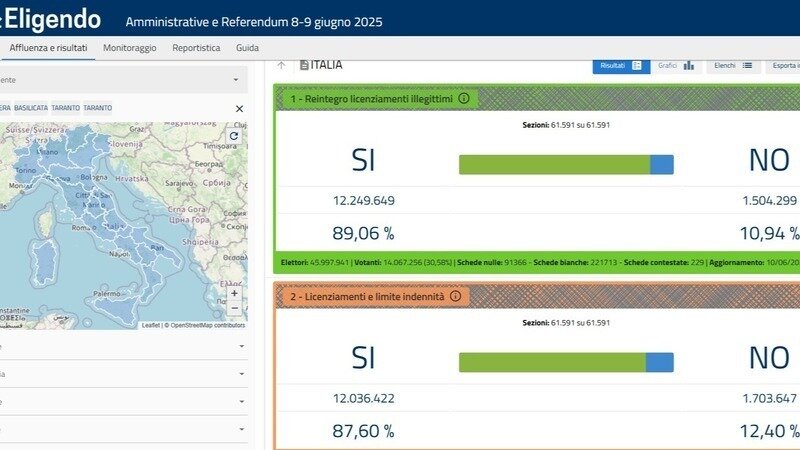Click the map refresh icon
800x450 pixels.
pyautogui.click(x=234, y=136)
